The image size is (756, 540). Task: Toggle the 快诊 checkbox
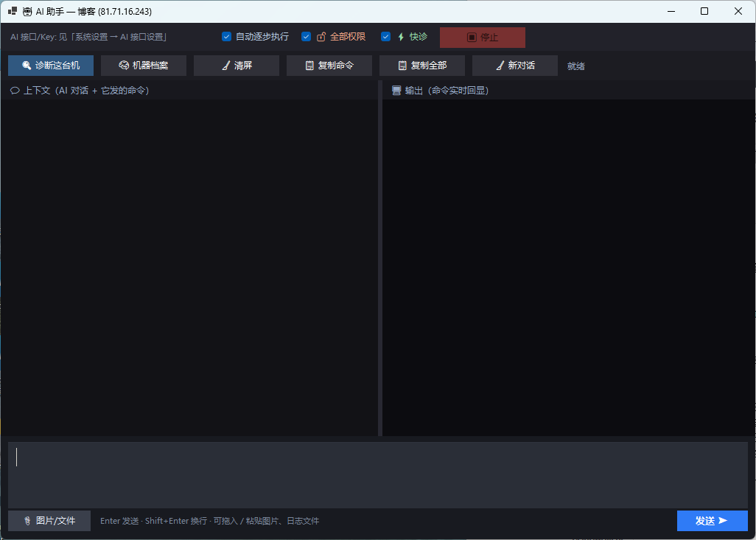[x=385, y=37]
